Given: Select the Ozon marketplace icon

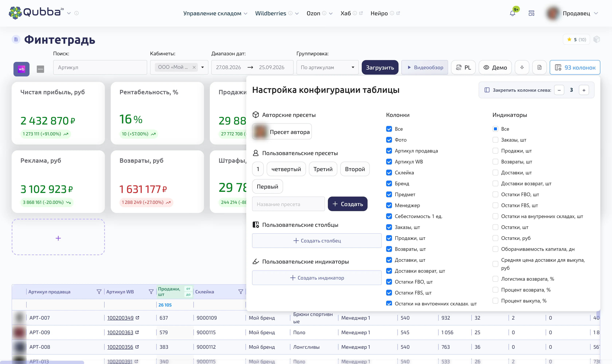Looking at the screenshot, I should pyautogui.click(x=40, y=69).
